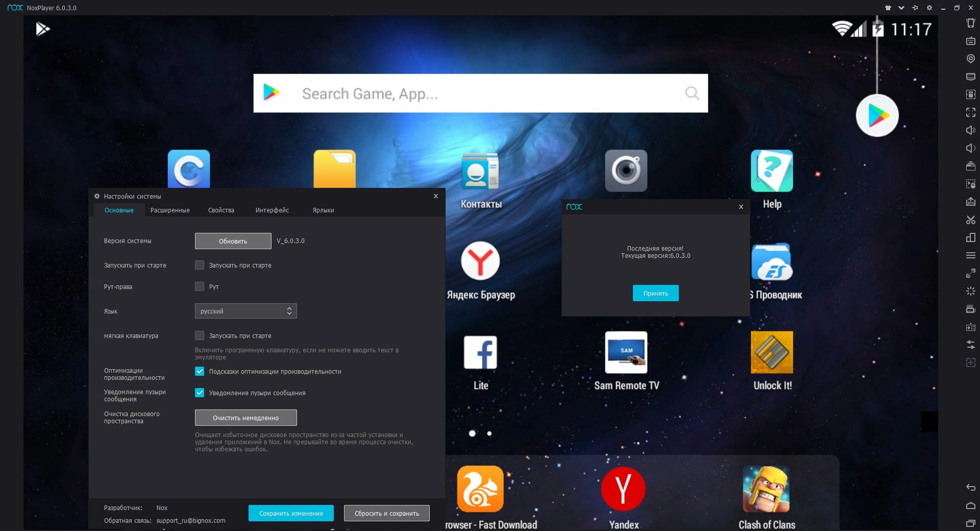The image size is (980, 531).
Task: Open the Add APK file tool
Action: 971,202
